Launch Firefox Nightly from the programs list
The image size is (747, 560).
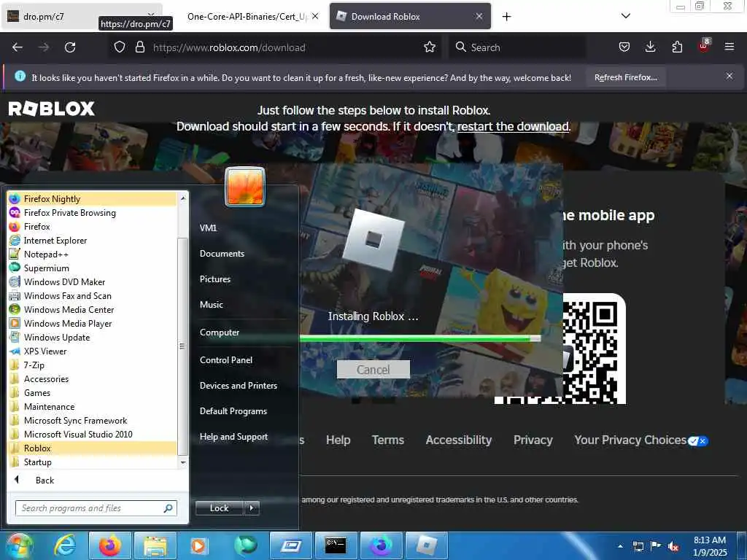(93, 199)
